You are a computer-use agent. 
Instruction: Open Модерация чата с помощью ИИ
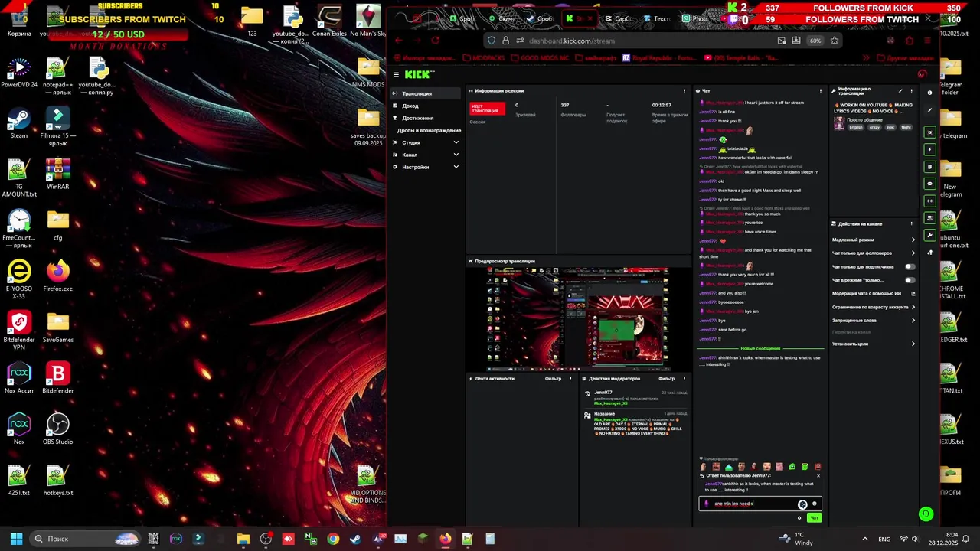coord(873,293)
